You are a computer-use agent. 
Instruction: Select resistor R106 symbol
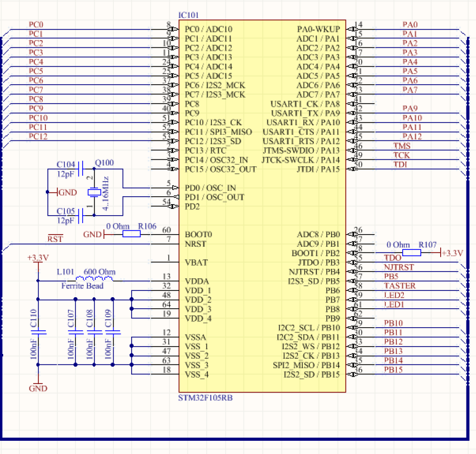(132, 234)
